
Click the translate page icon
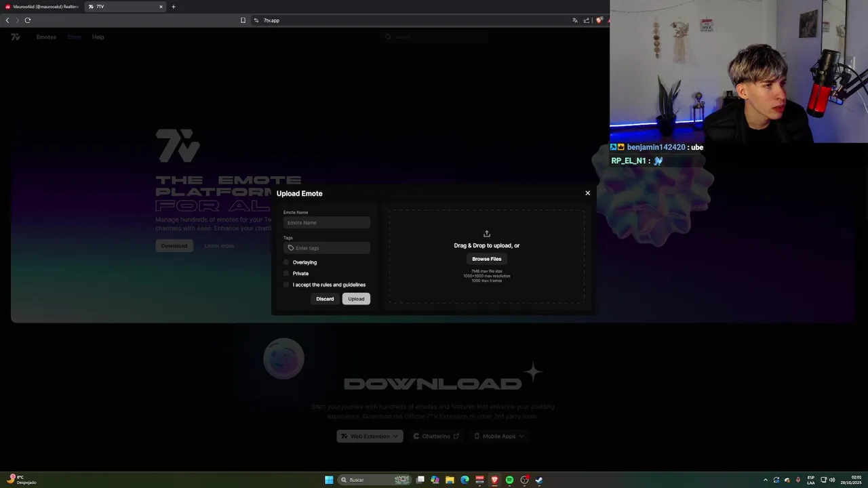[x=575, y=20]
